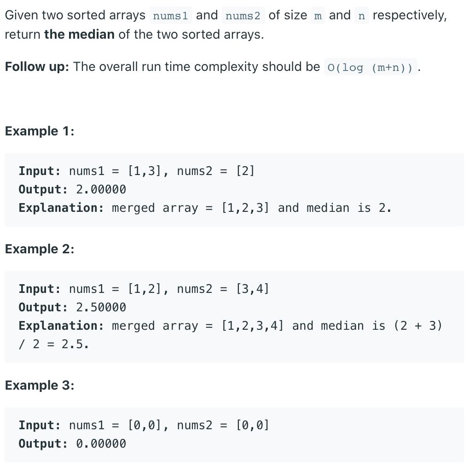Click the Example 1 "Input:" label
This screenshot has height=467, width=476.
pos(40,171)
